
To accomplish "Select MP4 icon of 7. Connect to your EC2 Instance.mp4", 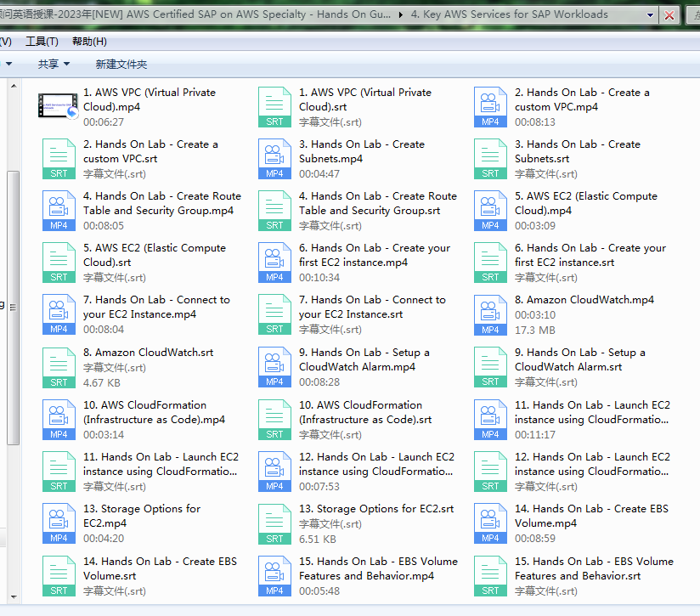I will pos(59,314).
